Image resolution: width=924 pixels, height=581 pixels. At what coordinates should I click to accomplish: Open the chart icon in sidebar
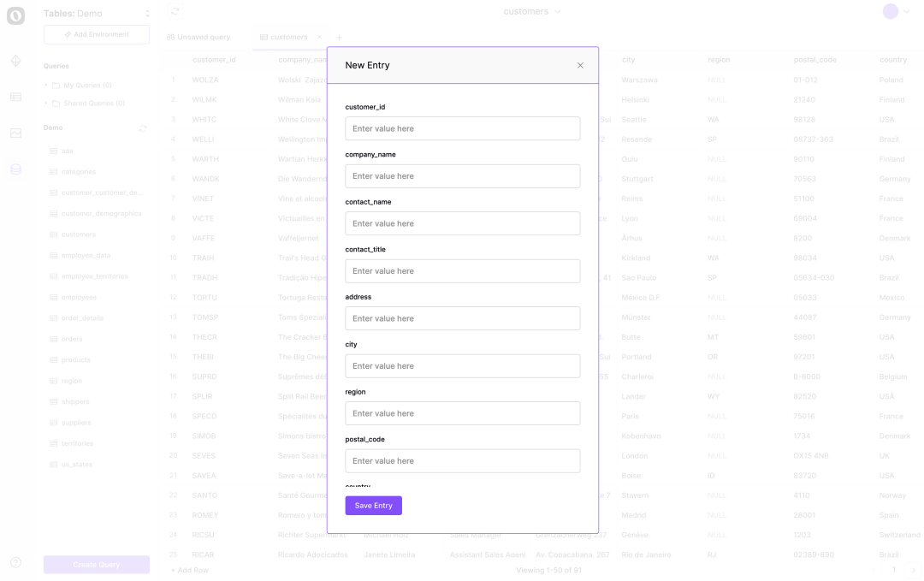[x=15, y=133]
